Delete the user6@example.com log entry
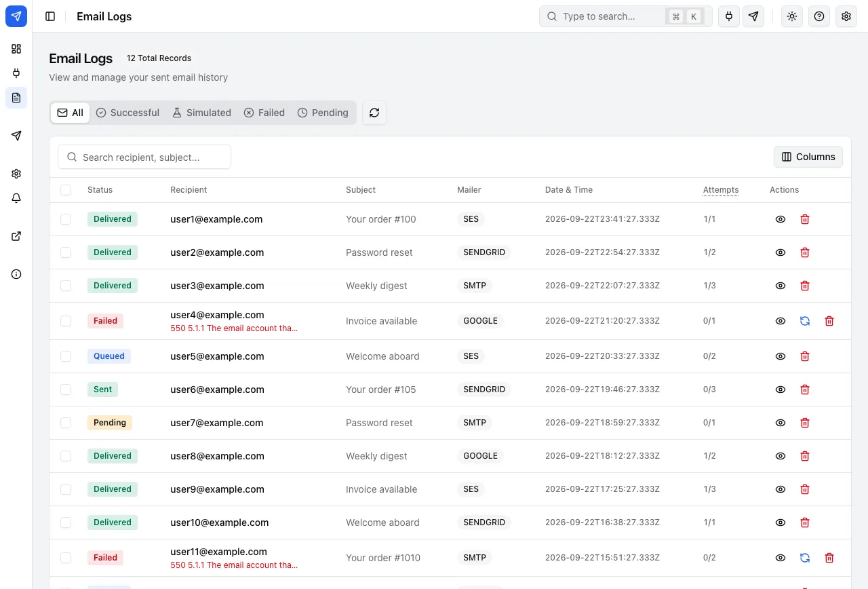The width and height of the screenshot is (868, 589). pyautogui.click(x=805, y=389)
